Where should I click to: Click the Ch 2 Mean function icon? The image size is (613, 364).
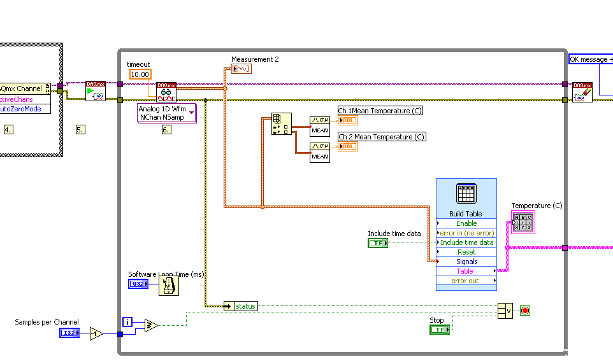coord(320,151)
